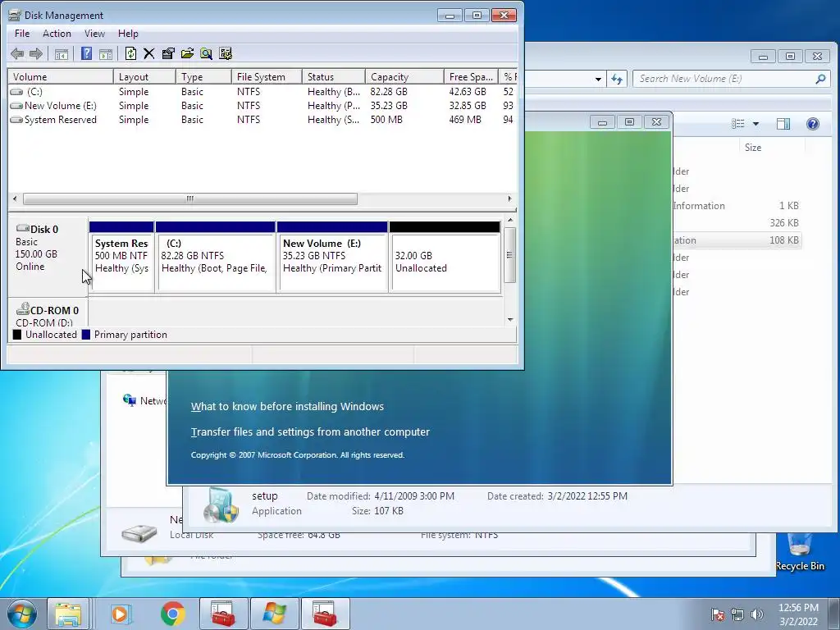Sort by the File System column header

267,76
